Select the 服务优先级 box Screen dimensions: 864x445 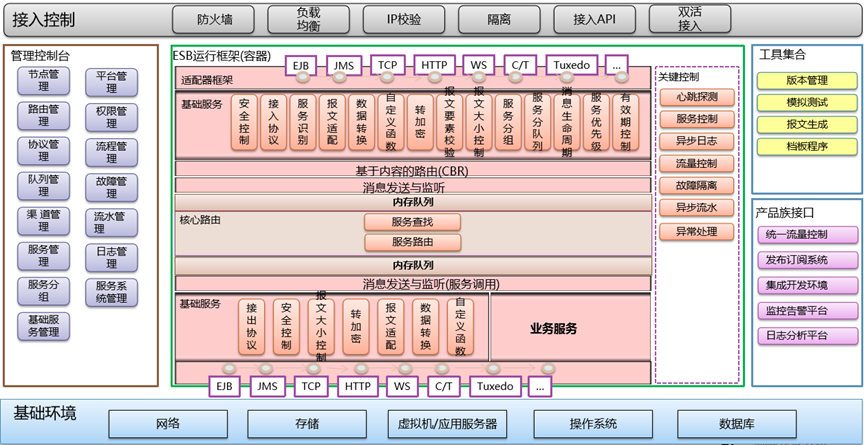596,122
